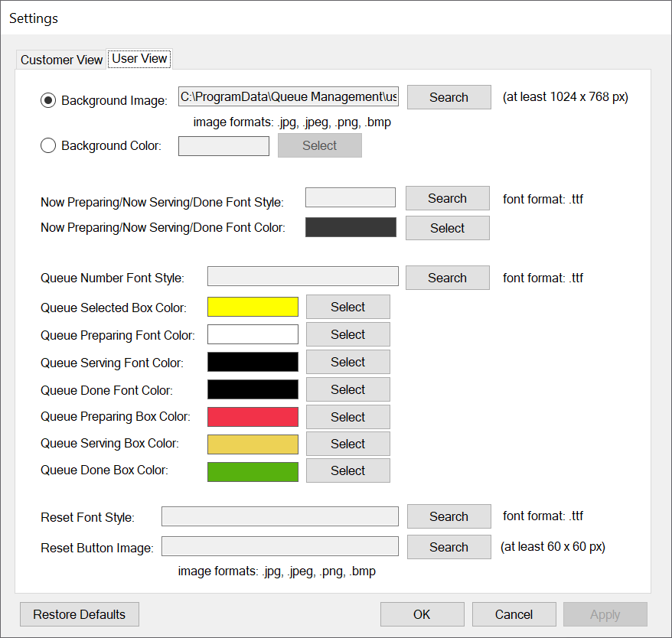Click the User View tab
The height and width of the screenshot is (638, 672).
pyautogui.click(x=140, y=58)
